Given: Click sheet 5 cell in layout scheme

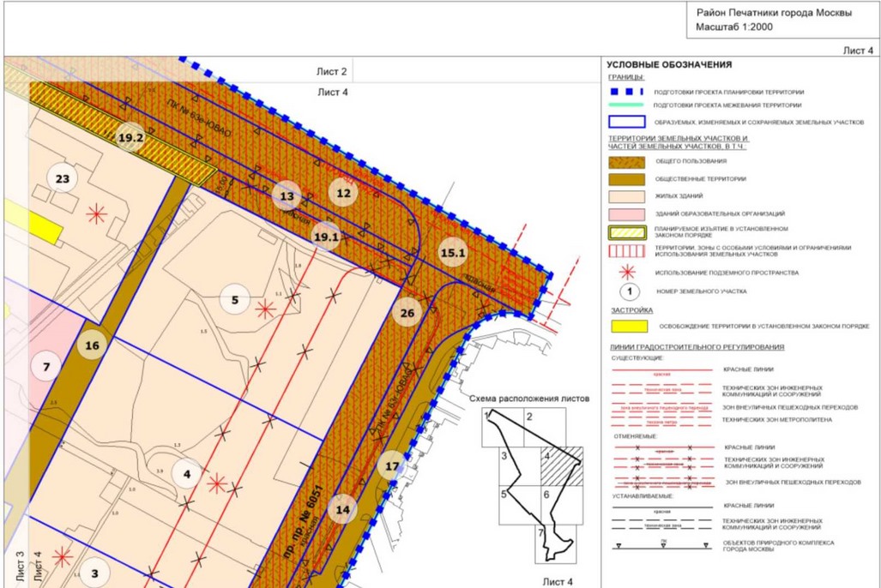Looking at the screenshot, I should (520, 505).
